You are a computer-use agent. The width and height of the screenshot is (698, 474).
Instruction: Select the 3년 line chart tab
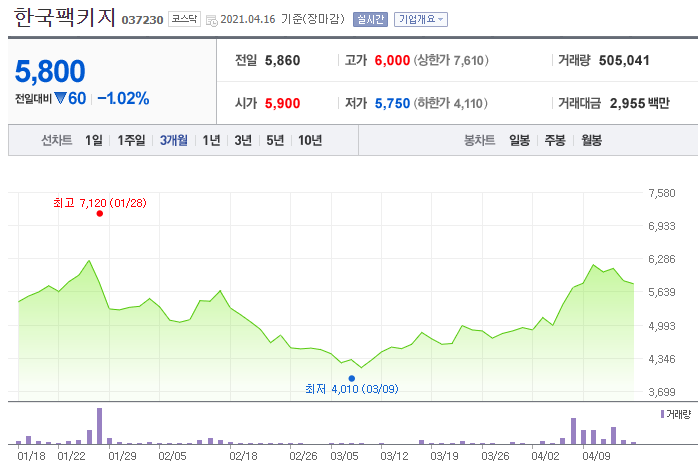coord(243,141)
